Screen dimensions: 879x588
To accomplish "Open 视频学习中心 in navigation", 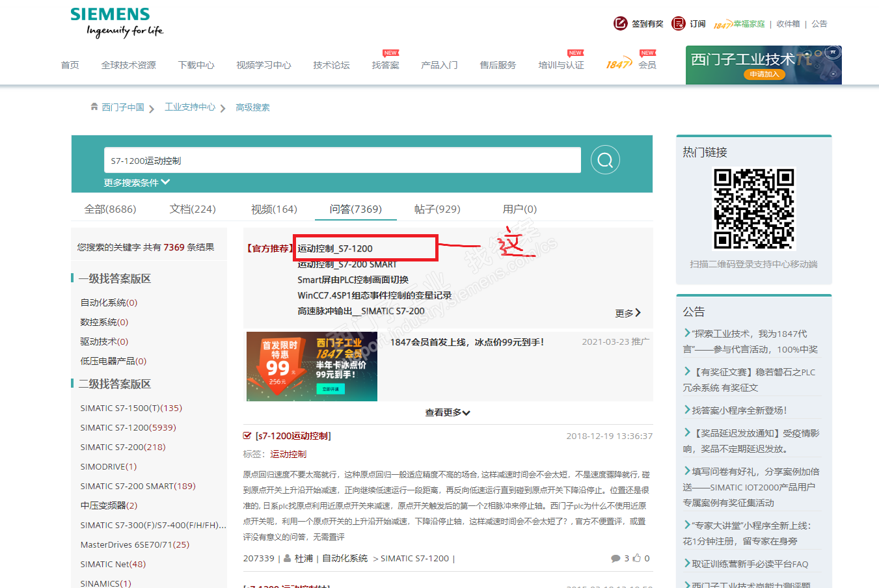I will coord(264,65).
